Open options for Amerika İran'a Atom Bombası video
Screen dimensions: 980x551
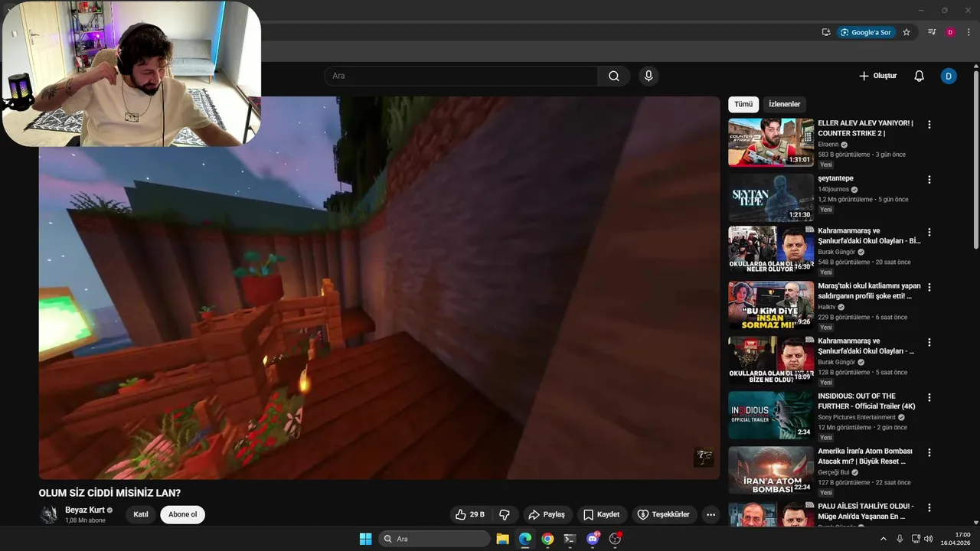(929, 452)
